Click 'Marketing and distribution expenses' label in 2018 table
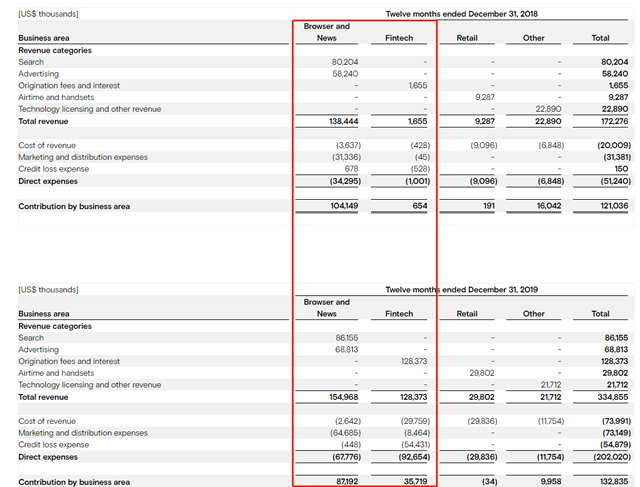Screen dimensions: 640x487 pos(83,157)
